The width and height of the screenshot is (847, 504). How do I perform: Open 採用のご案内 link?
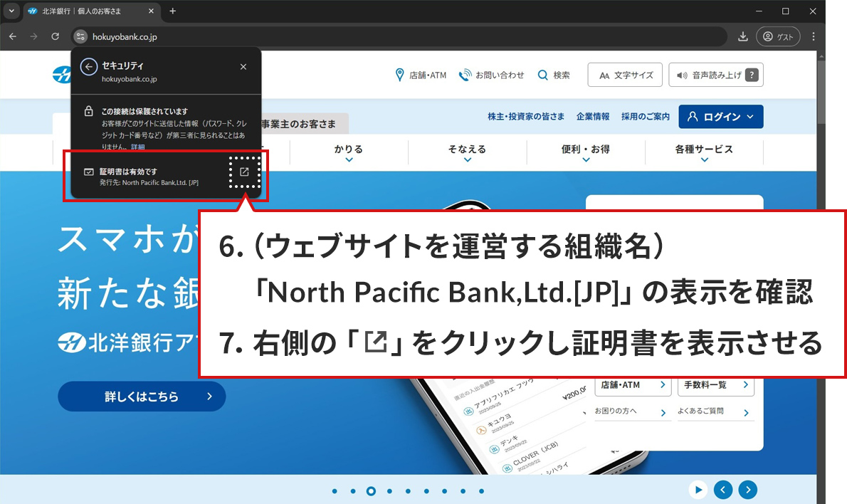click(x=645, y=116)
